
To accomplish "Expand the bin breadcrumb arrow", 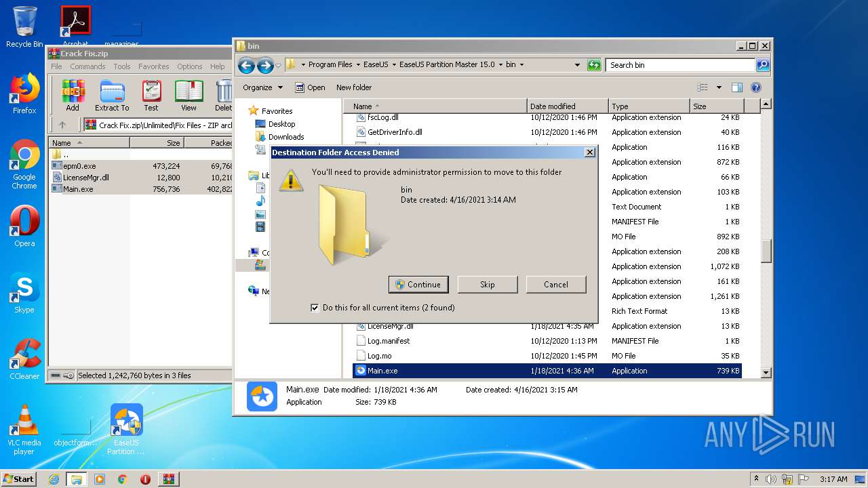I will click(x=521, y=65).
